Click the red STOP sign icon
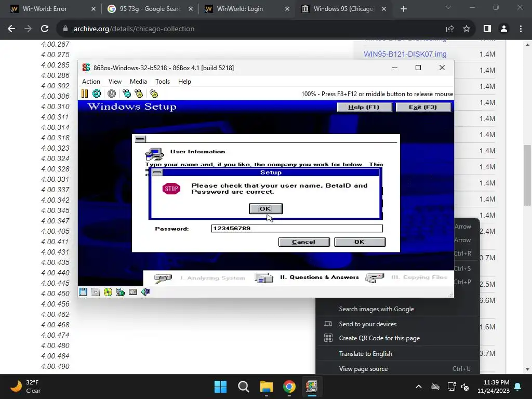Image resolution: width=532 pixels, height=399 pixels. click(171, 189)
